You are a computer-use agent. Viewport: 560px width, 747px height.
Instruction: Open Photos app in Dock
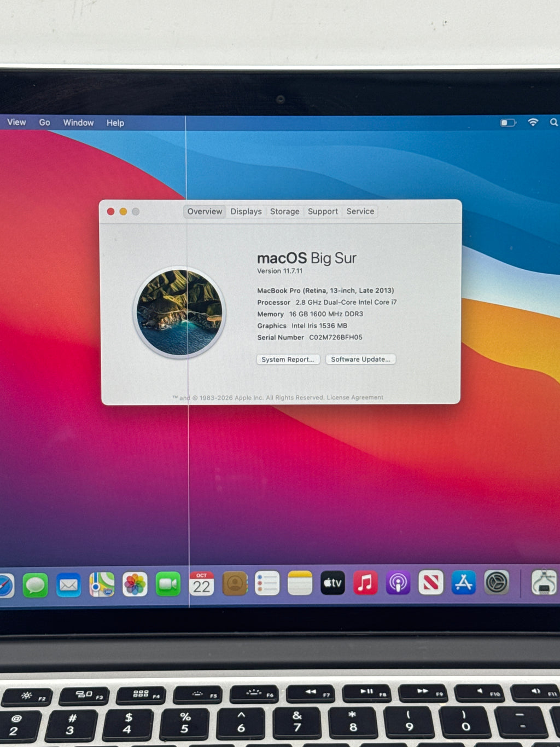(x=135, y=584)
